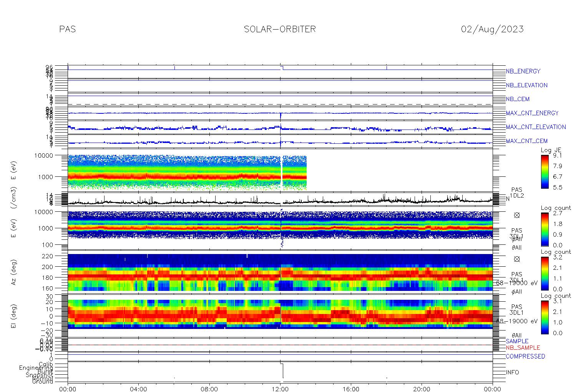Click the Log count color bar topped by 3.1
This screenshot has width=581, height=392.
(545, 317)
